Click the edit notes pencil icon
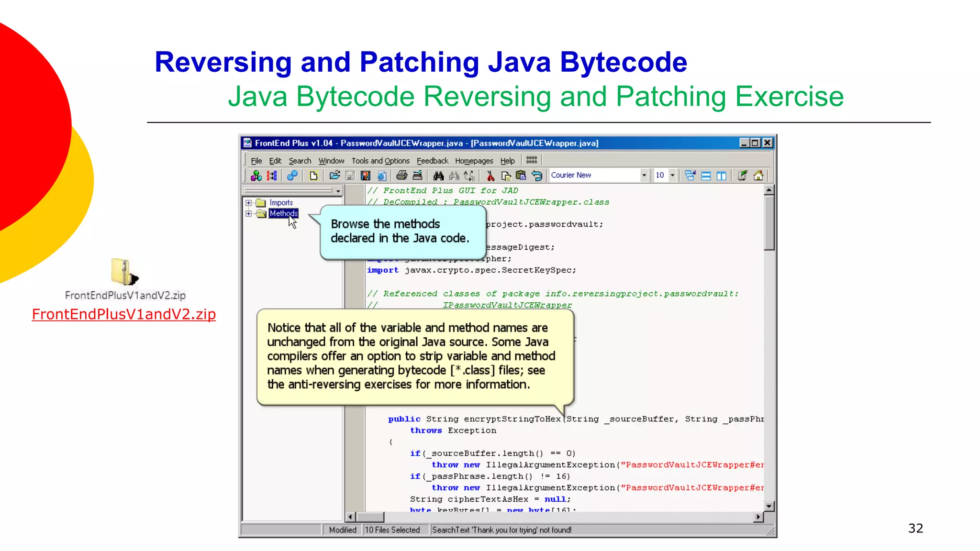The image size is (980, 551). pos(742,176)
